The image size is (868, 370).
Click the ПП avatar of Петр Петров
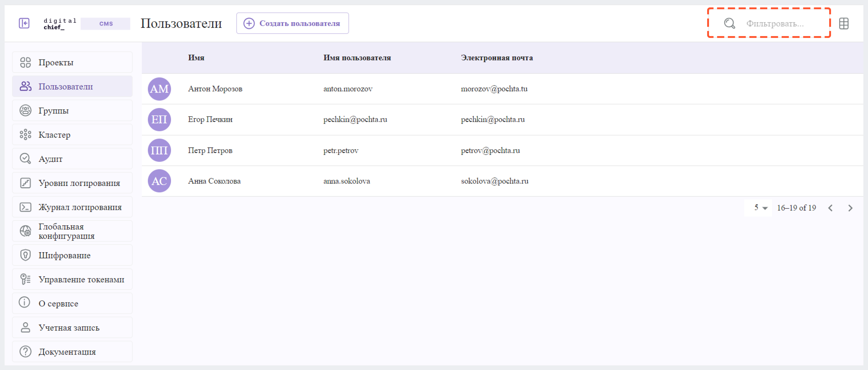point(159,150)
